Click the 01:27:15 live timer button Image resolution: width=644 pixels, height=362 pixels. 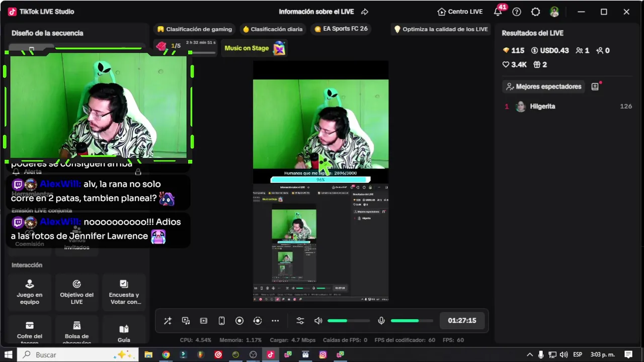(x=462, y=320)
